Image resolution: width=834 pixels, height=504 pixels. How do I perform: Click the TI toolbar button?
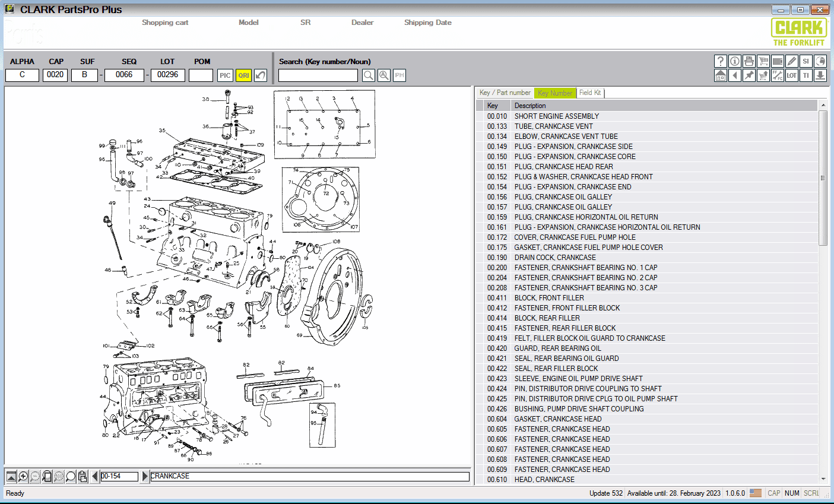pyautogui.click(x=806, y=75)
